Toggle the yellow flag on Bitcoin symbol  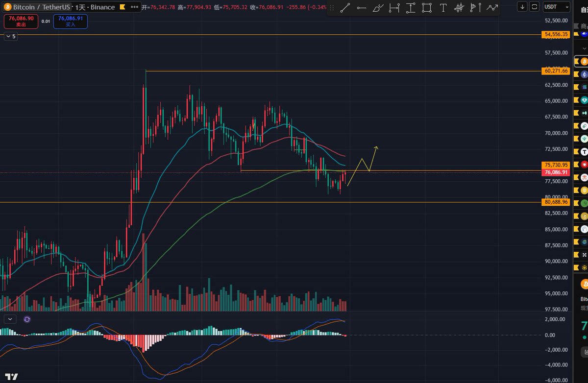coord(122,7)
